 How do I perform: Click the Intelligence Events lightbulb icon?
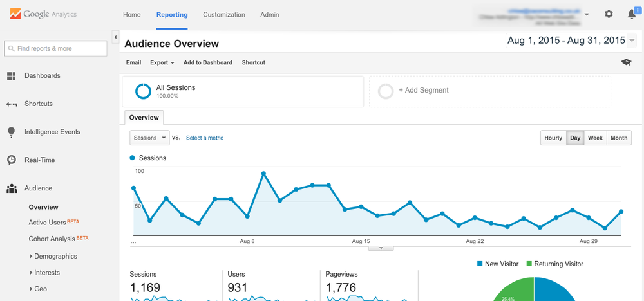[11, 132]
